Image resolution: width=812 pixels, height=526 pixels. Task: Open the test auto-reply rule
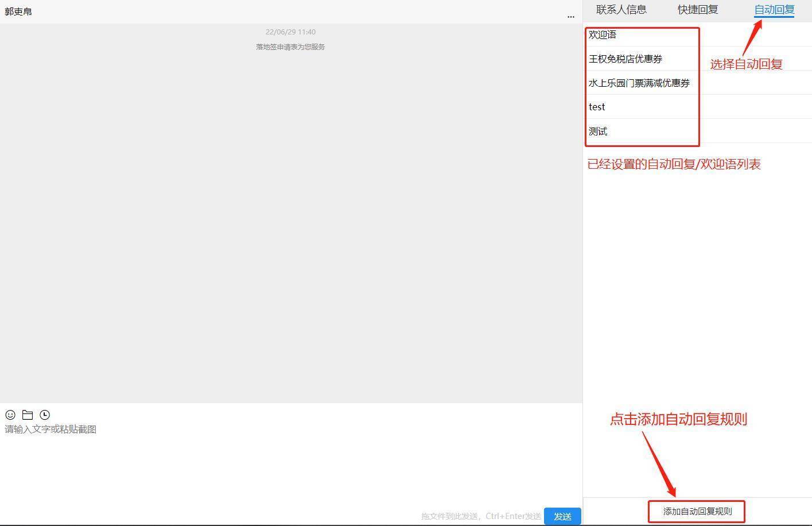[597, 107]
